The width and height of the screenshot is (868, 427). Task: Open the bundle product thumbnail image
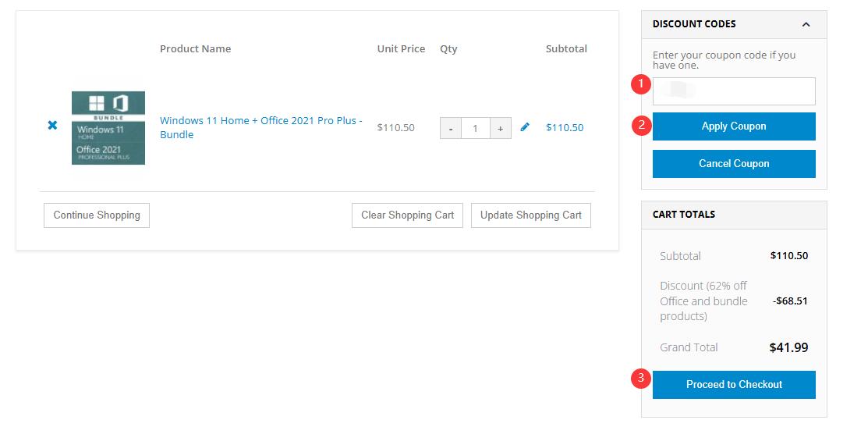108,128
